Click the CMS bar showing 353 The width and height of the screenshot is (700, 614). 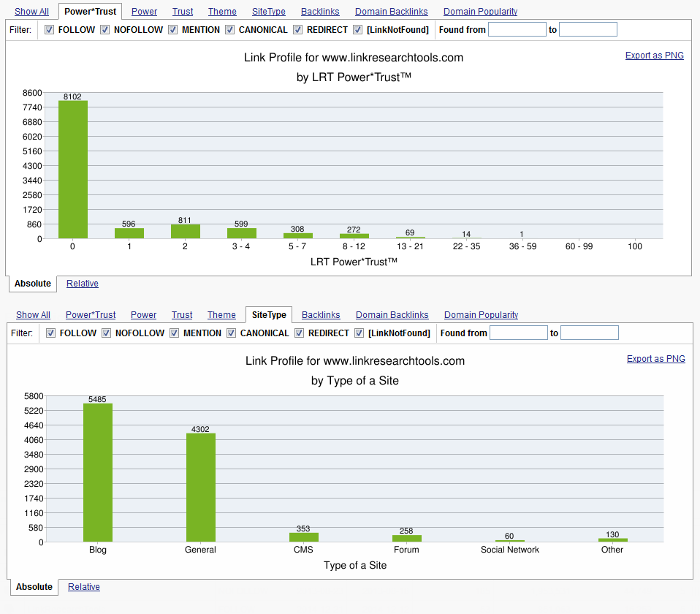tap(303, 538)
